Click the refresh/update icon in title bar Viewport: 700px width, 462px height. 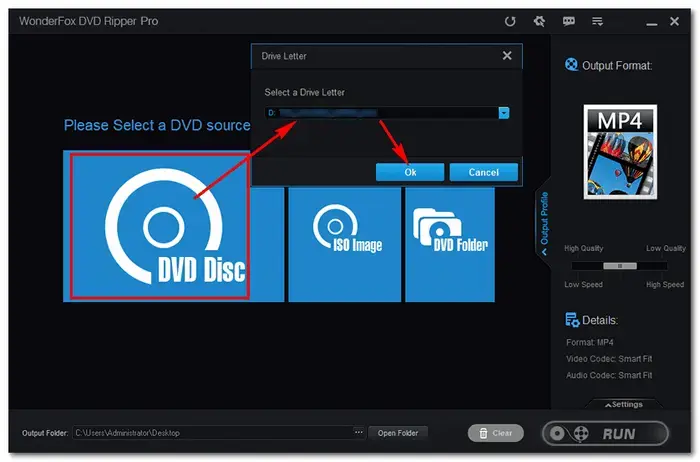click(510, 21)
